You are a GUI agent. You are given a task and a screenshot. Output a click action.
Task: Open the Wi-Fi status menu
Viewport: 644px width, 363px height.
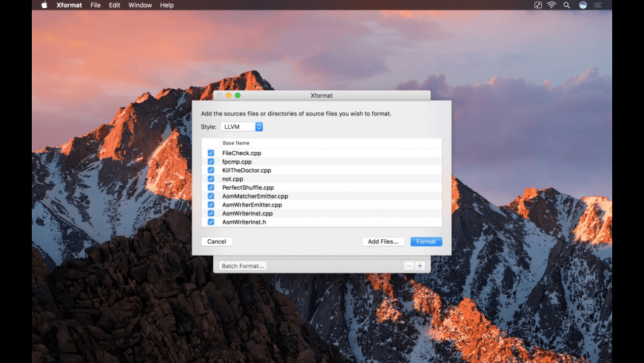(551, 5)
